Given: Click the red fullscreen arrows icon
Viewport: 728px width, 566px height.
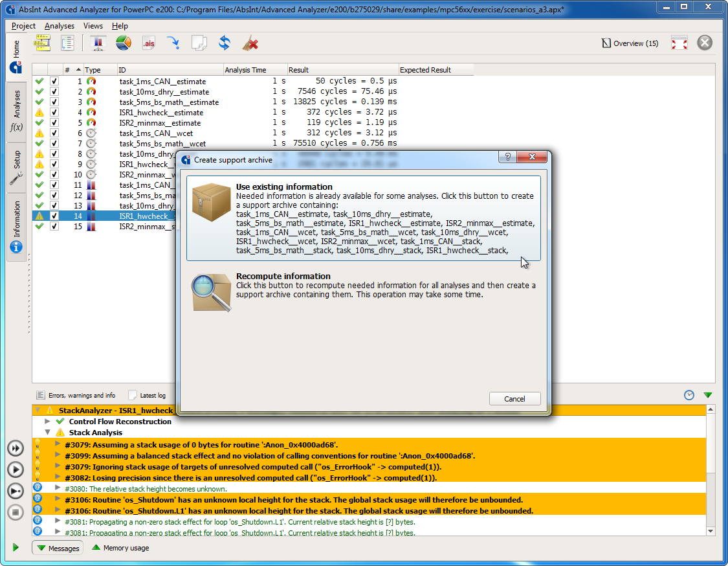Looking at the screenshot, I should 679,43.
